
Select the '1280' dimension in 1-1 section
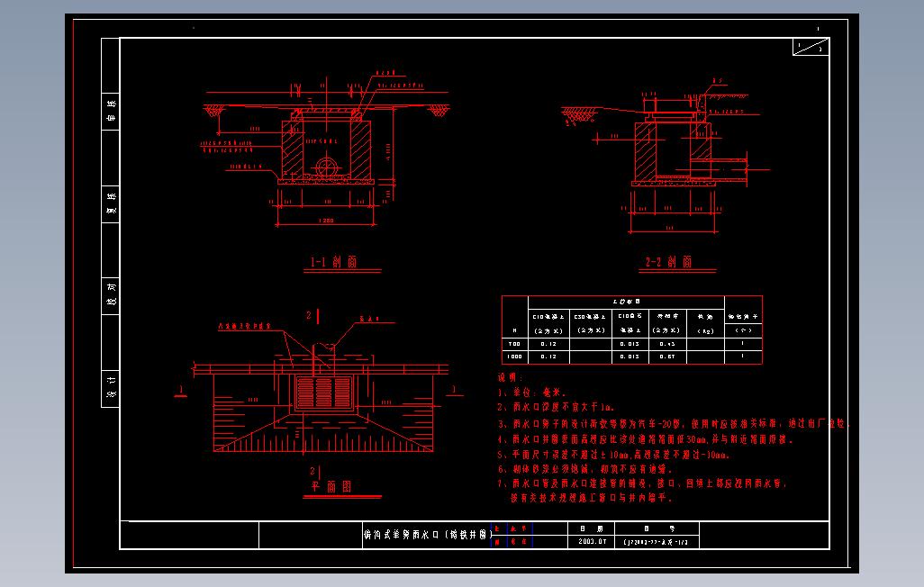pyautogui.click(x=326, y=221)
